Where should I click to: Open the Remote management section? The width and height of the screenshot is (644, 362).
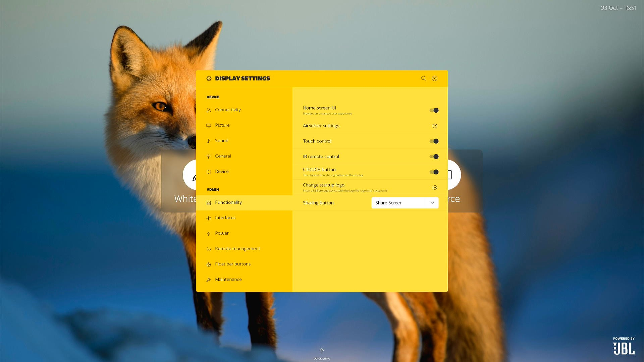(x=237, y=249)
